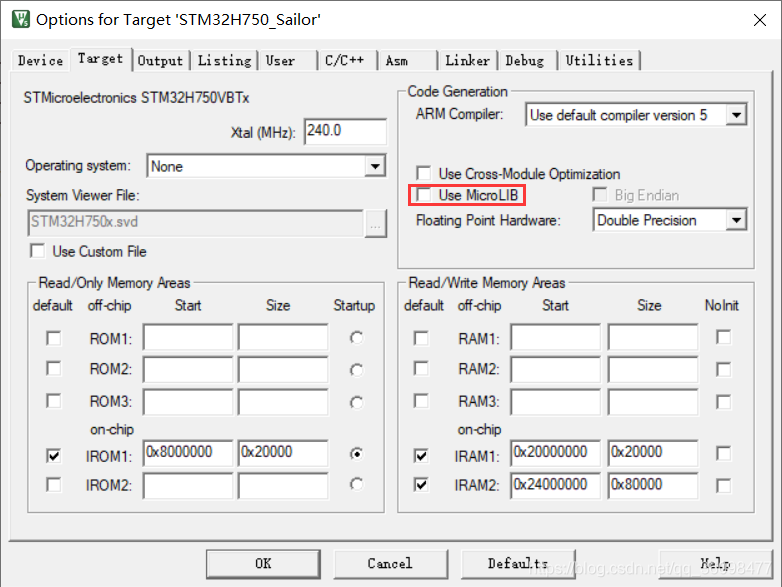The width and height of the screenshot is (782, 587).
Task: Switch to the Device tab
Action: [40, 61]
